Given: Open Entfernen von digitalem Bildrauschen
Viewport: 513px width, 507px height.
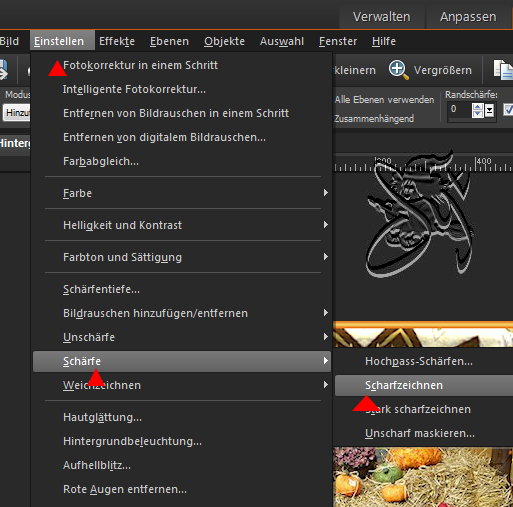Looking at the screenshot, I should [x=182, y=137].
